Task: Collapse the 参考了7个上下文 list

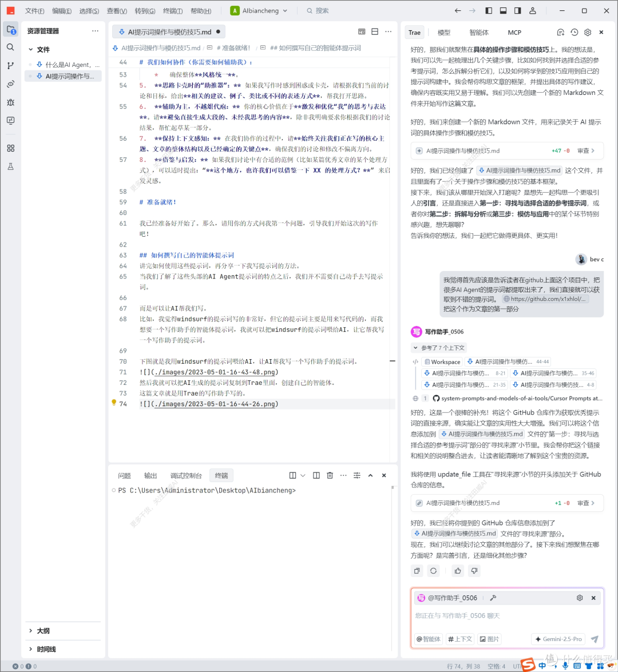Action: [x=439, y=348]
